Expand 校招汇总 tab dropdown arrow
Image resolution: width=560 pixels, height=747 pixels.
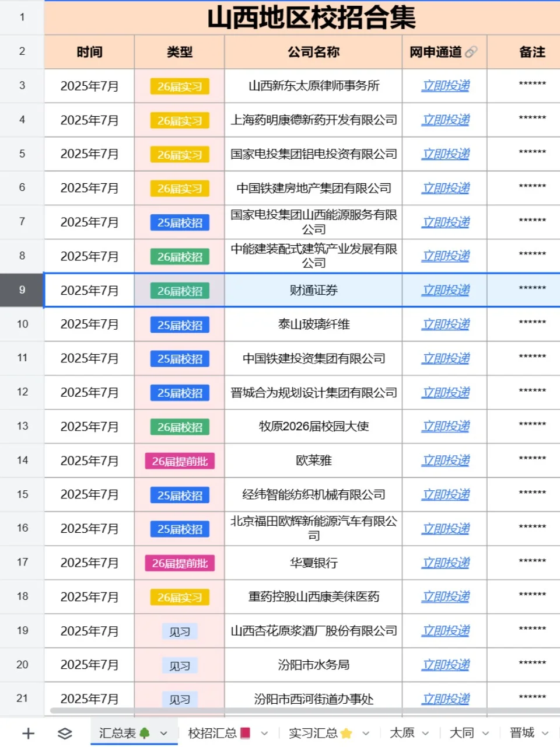pos(264,734)
